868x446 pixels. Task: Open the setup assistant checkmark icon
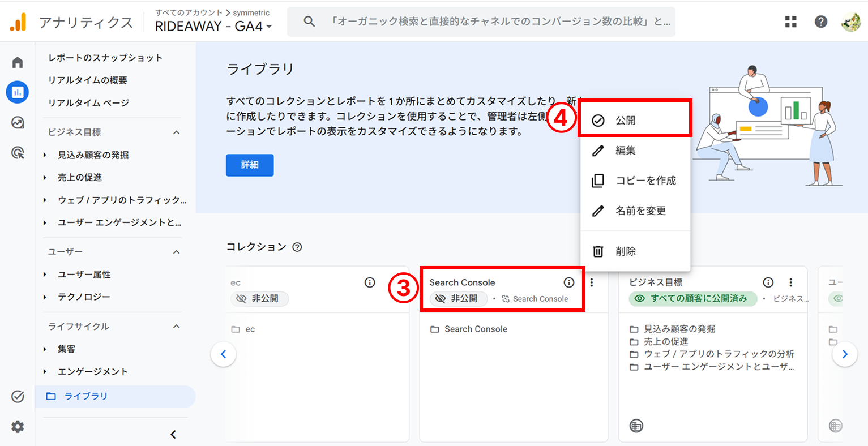[x=18, y=396]
